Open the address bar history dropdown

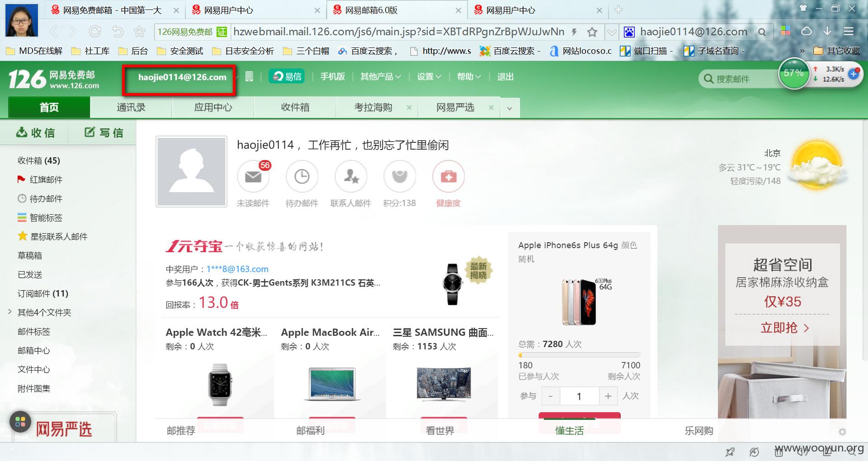tap(612, 32)
